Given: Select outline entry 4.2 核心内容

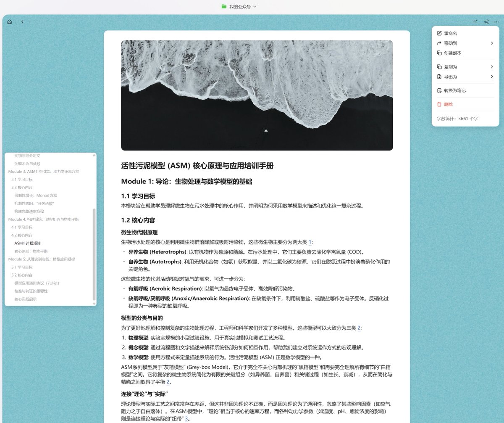Looking at the screenshot, I should tap(22, 235).
